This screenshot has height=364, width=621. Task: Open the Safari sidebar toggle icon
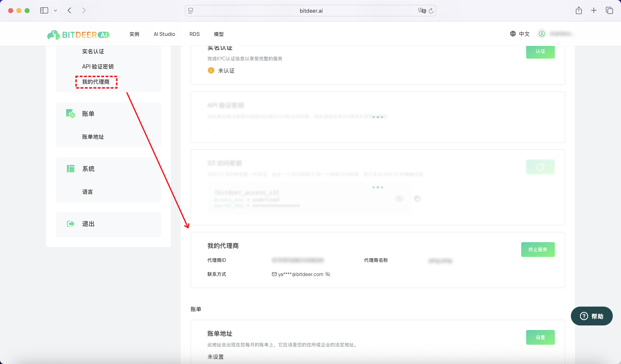point(44,11)
